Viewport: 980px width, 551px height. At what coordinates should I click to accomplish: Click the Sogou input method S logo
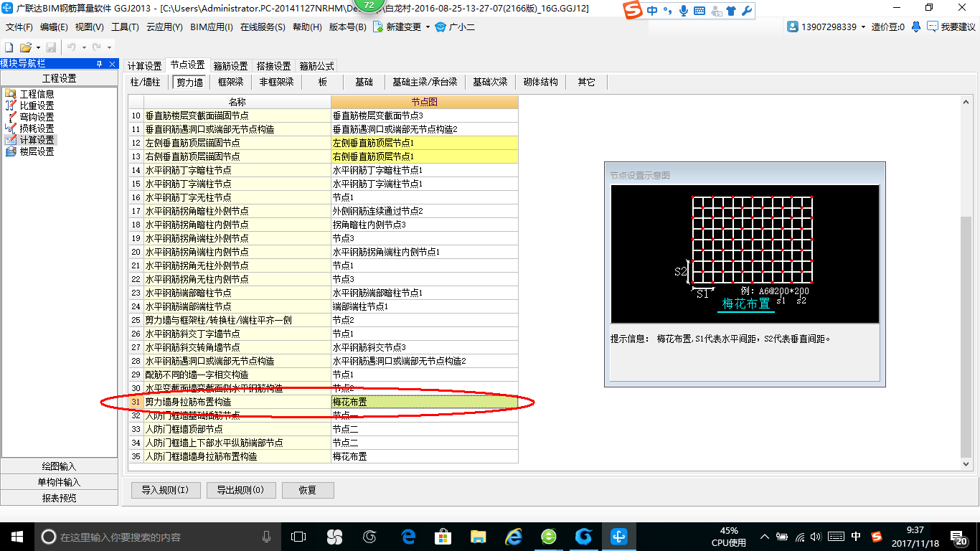[x=632, y=10]
